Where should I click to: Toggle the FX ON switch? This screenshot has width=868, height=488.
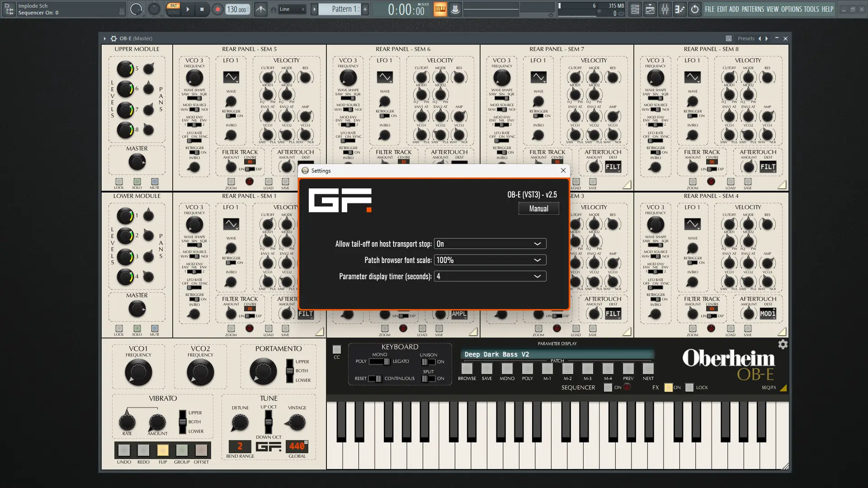(x=668, y=387)
